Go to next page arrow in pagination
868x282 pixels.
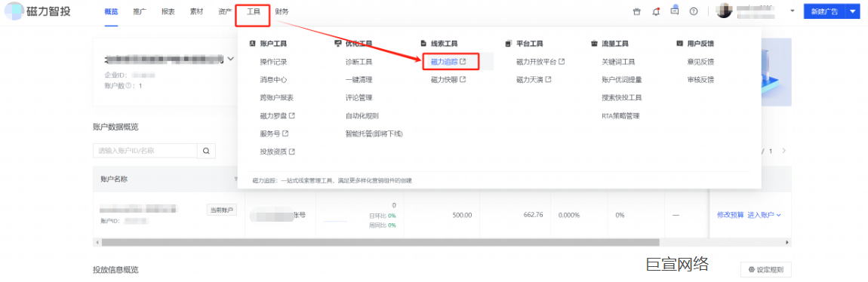coord(784,150)
